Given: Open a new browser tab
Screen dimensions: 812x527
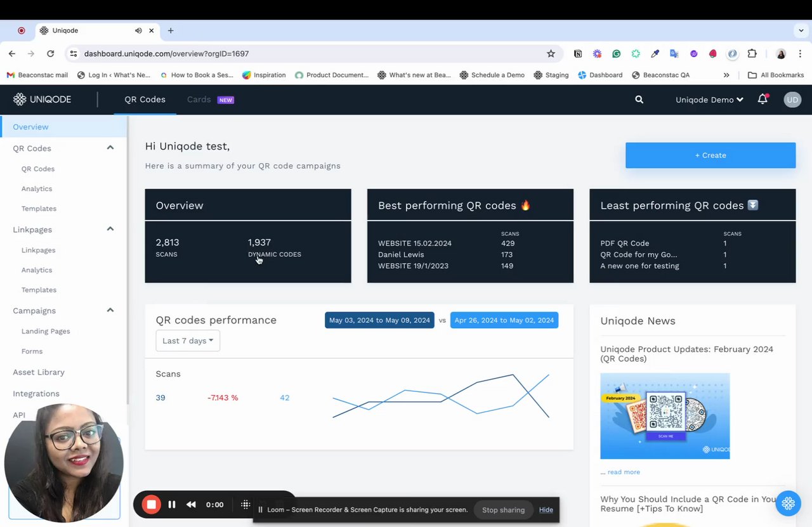Looking at the screenshot, I should 171,30.
